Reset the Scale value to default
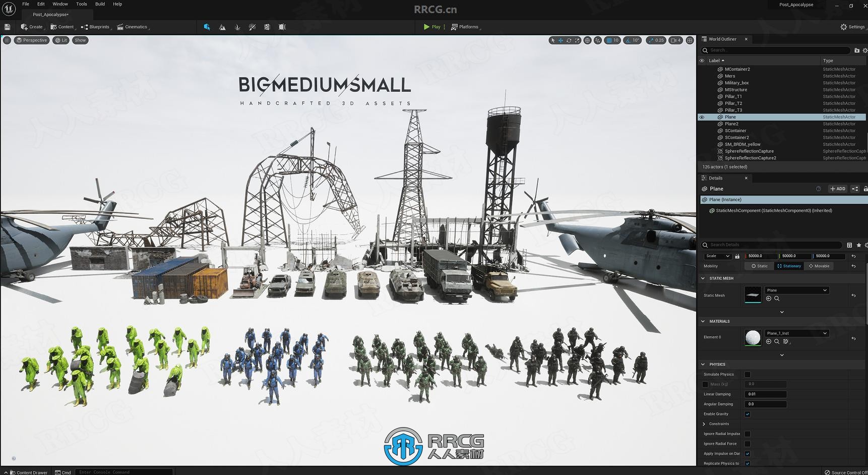868x475 pixels. coord(853,256)
